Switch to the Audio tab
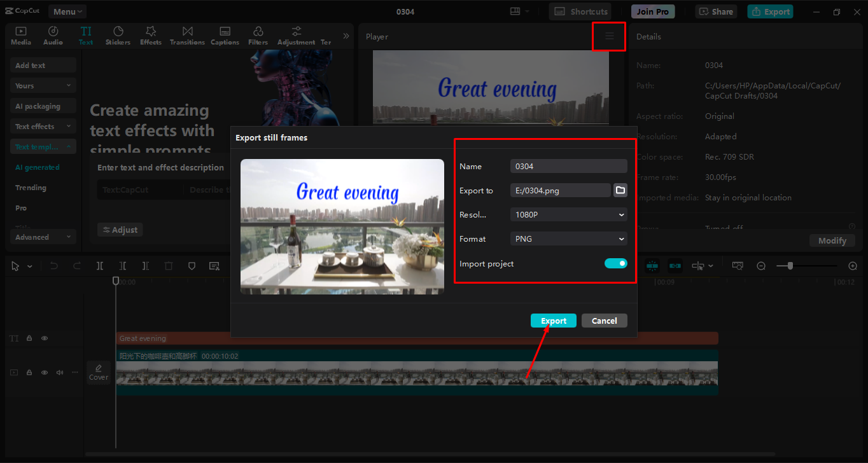 coord(53,35)
